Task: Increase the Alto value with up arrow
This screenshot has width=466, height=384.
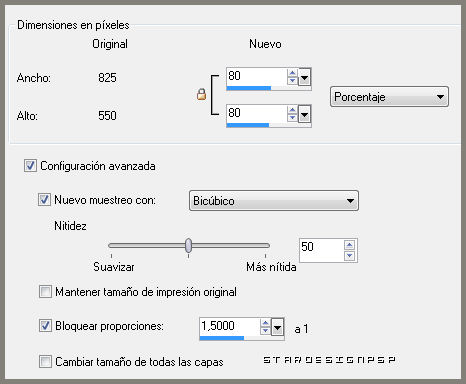Action: [x=292, y=110]
